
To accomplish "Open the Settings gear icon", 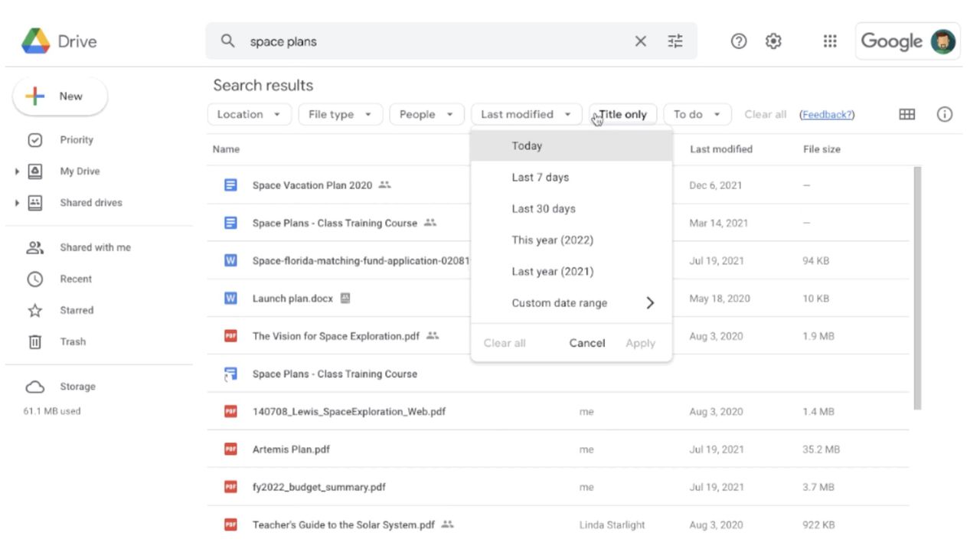I will 773,41.
